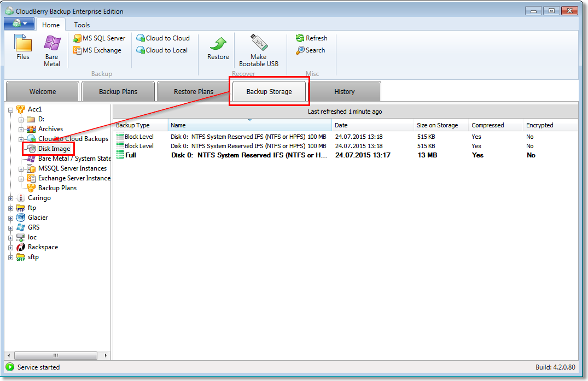Click the ftp storage icon
This screenshot has height=381, width=588.
[x=21, y=208]
